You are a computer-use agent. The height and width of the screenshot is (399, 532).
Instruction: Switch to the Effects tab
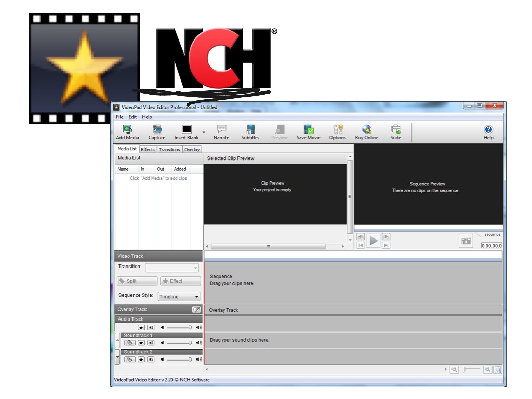[x=148, y=149]
